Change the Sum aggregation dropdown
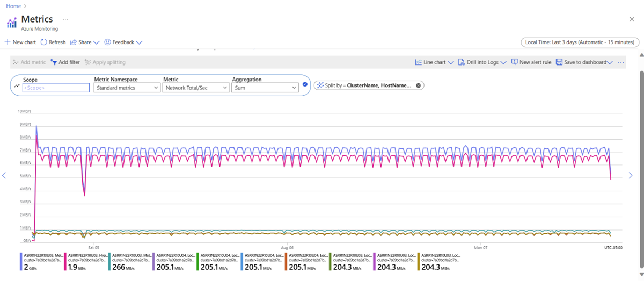The image size is (644, 294). pyautogui.click(x=265, y=88)
